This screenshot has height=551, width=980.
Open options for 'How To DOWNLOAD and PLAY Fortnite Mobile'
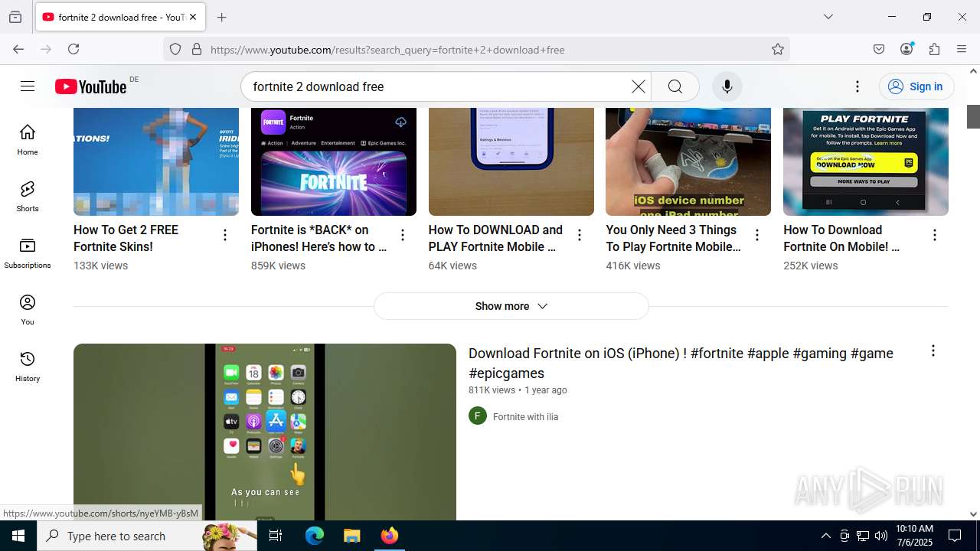coord(580,235)
